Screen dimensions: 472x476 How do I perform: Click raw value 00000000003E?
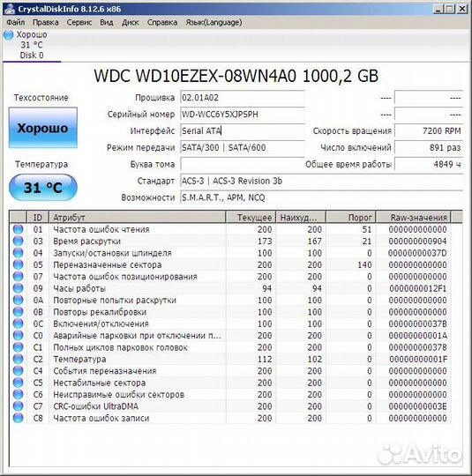pos(417,406)
